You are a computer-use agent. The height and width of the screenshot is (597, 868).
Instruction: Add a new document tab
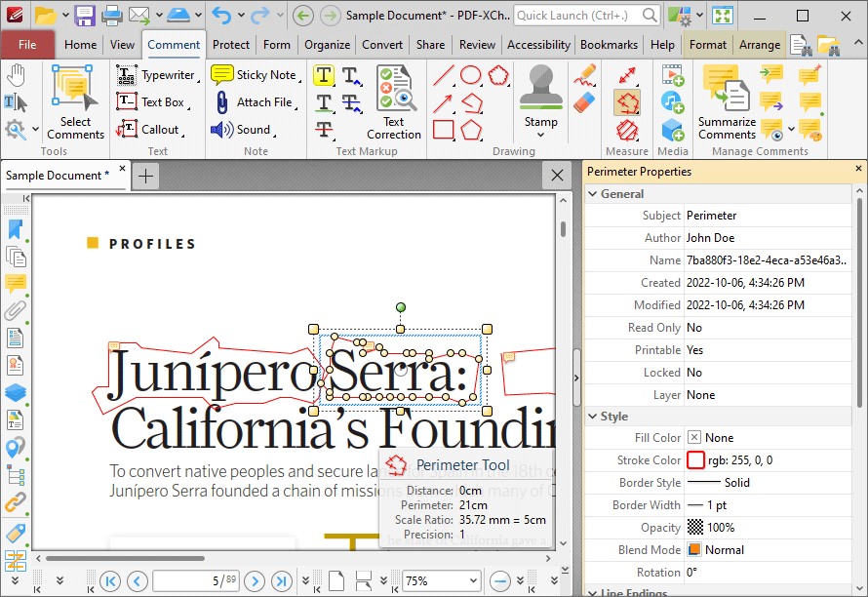pos(145,177)
